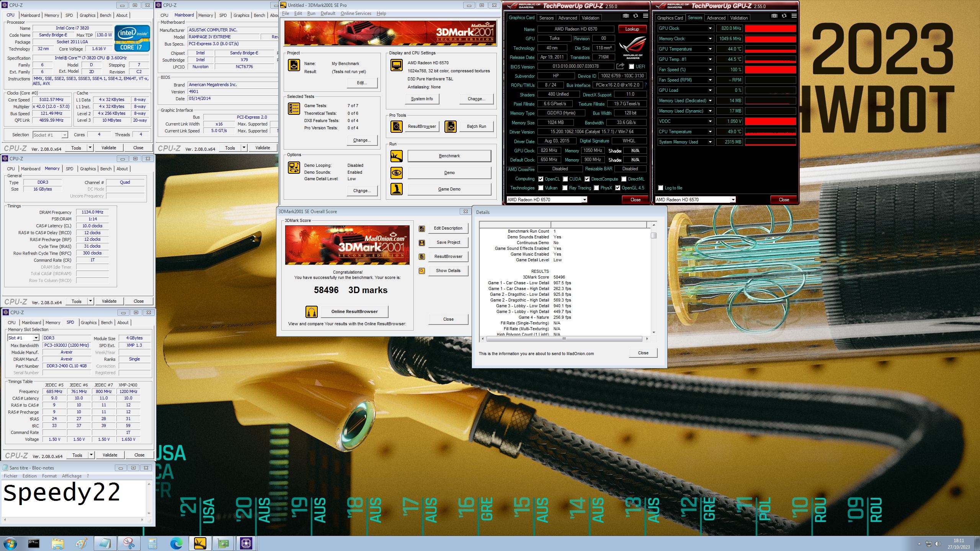Toggle the DirectCompute checkbox
The height and width of the screenshot is (551, 980).
(587, 179)
